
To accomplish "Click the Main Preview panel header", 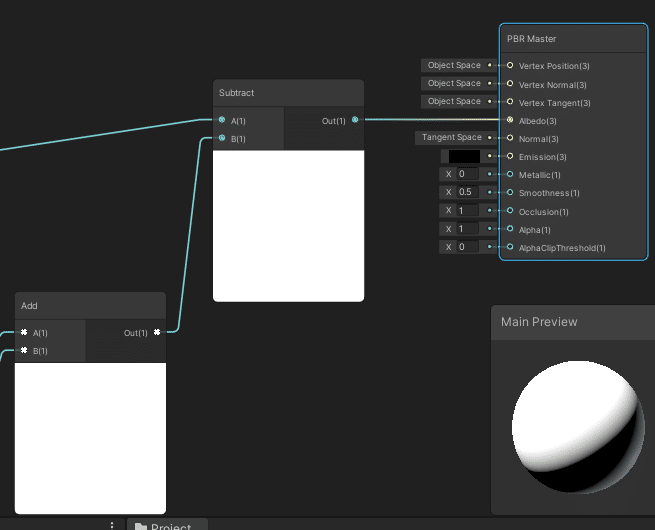I will coord(573,322).
